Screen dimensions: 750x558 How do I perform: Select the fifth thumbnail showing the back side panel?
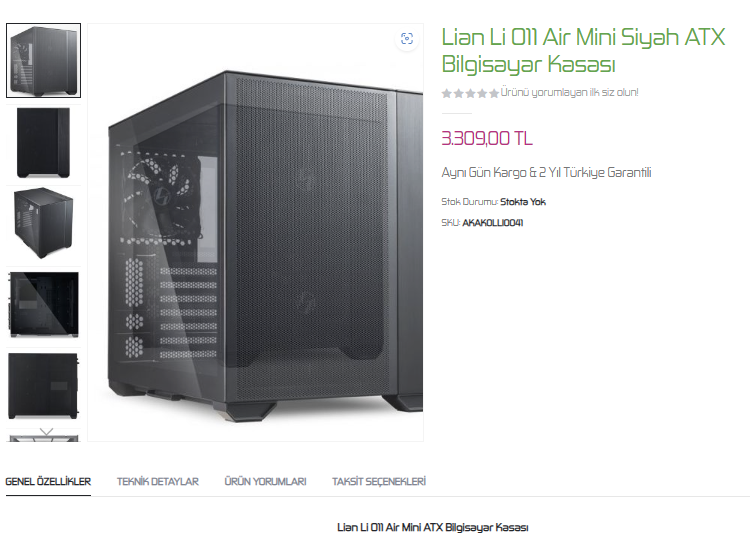pos(44,385)
